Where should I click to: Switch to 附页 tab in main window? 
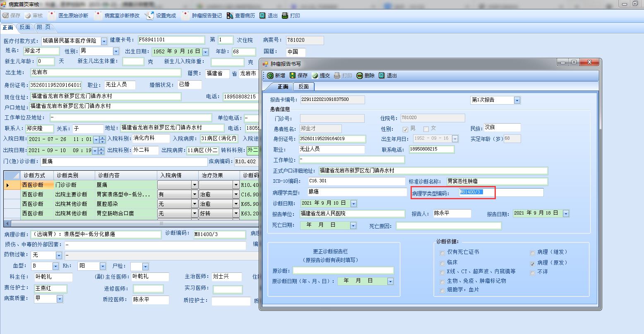43,27
